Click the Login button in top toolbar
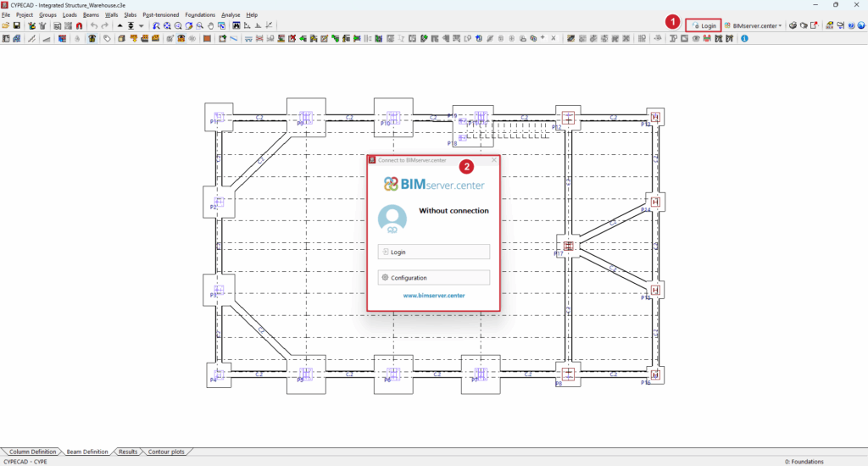This screenshot has width=868, height=466. click(x=704, y=26)
